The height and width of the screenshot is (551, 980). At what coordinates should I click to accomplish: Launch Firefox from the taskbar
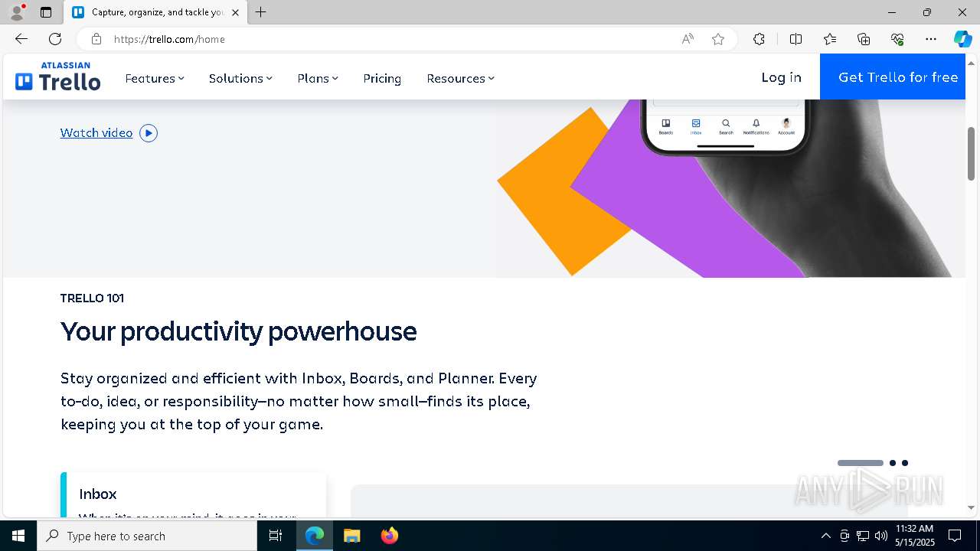[390, 536]
